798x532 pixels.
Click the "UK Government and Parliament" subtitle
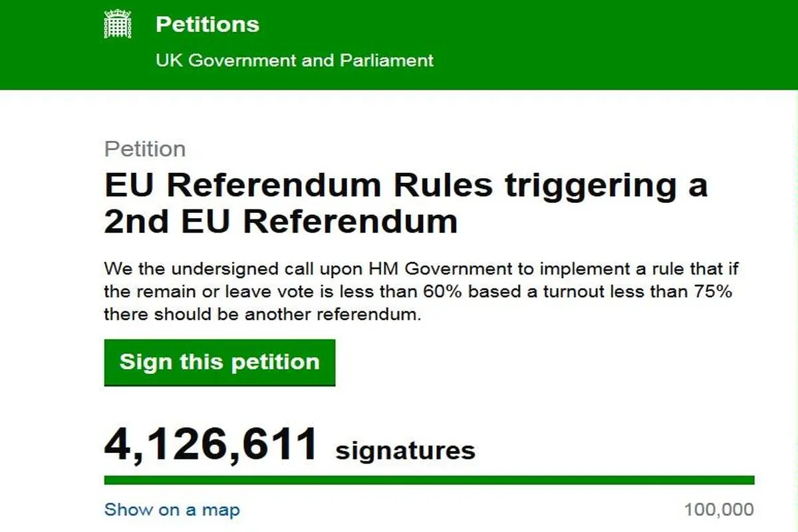294,61
